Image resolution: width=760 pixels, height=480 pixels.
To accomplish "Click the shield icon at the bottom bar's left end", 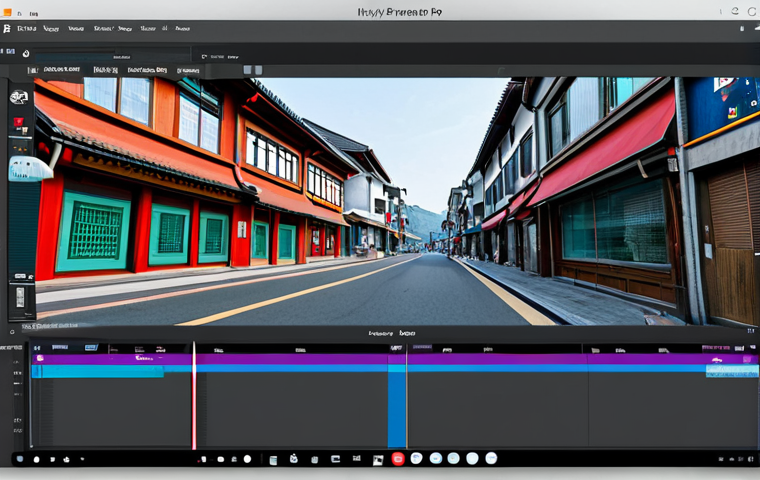I will [20, 459].
